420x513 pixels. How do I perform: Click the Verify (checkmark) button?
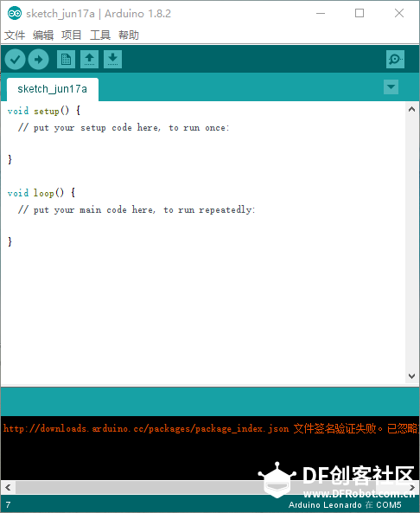[15, 59]
